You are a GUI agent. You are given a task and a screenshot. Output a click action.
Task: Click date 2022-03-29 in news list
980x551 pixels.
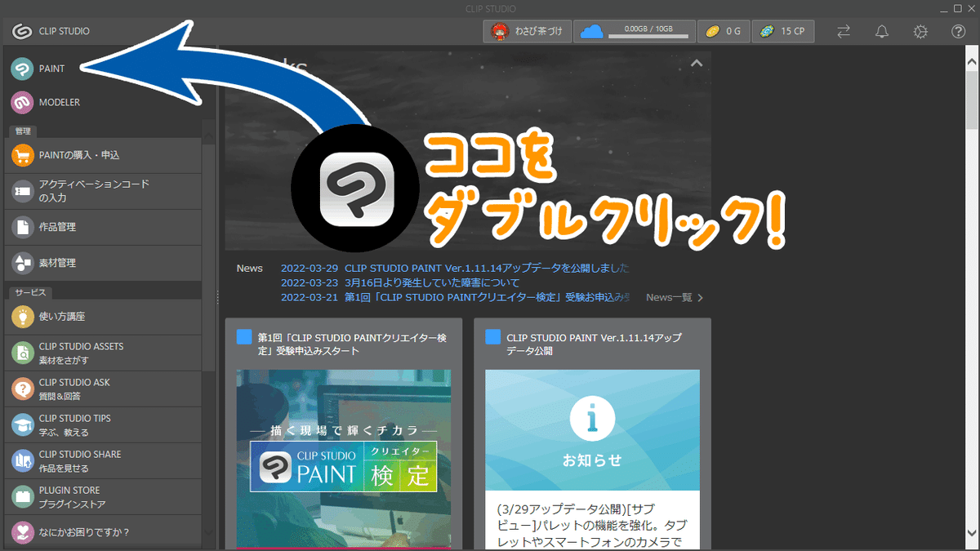309,268
